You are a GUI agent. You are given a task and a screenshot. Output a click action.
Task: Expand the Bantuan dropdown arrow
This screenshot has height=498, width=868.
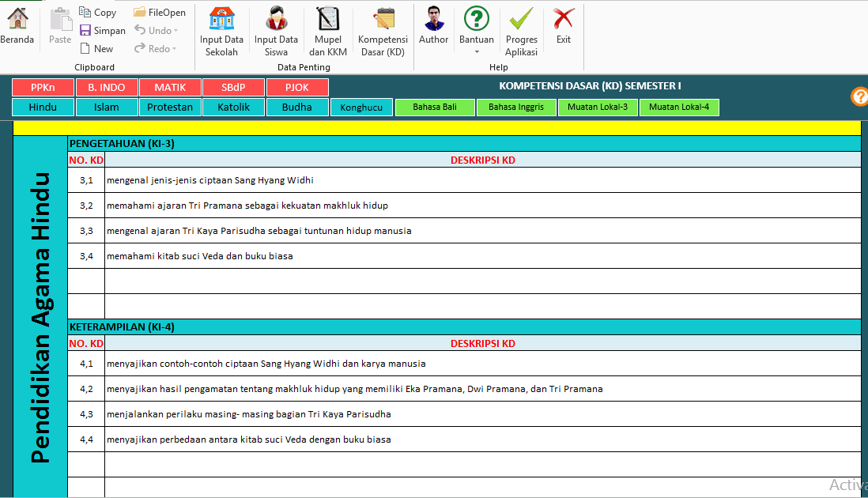click(477, 52)
